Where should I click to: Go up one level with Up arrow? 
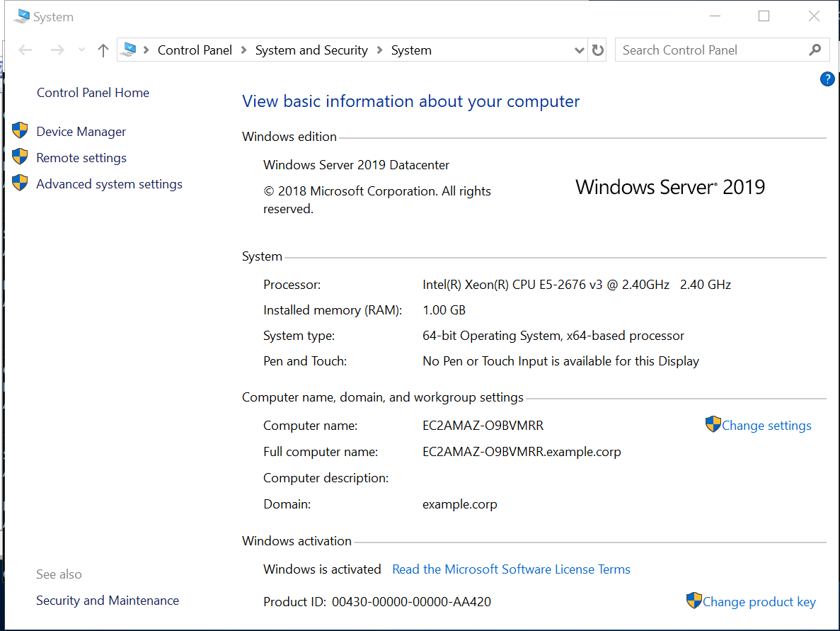pyautogui.click(x=103, y=50)
